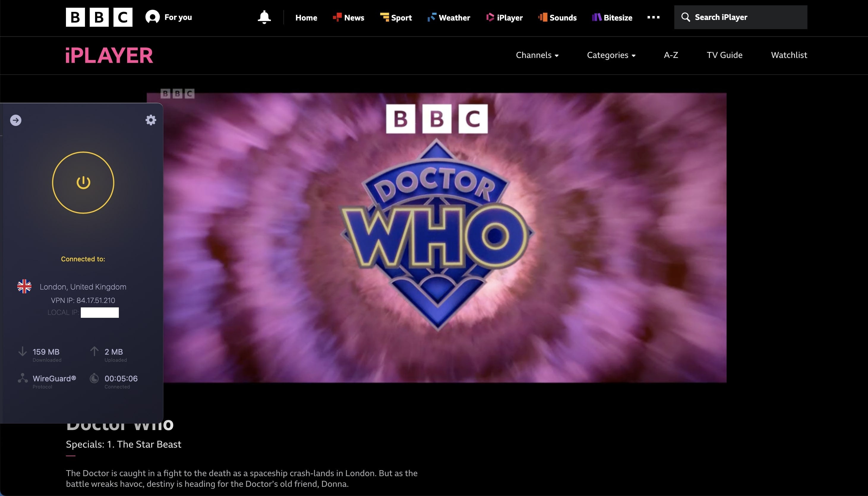868x496 pixels.
Task: Open BBC Sounds from header
Action: tap(557, 18)
